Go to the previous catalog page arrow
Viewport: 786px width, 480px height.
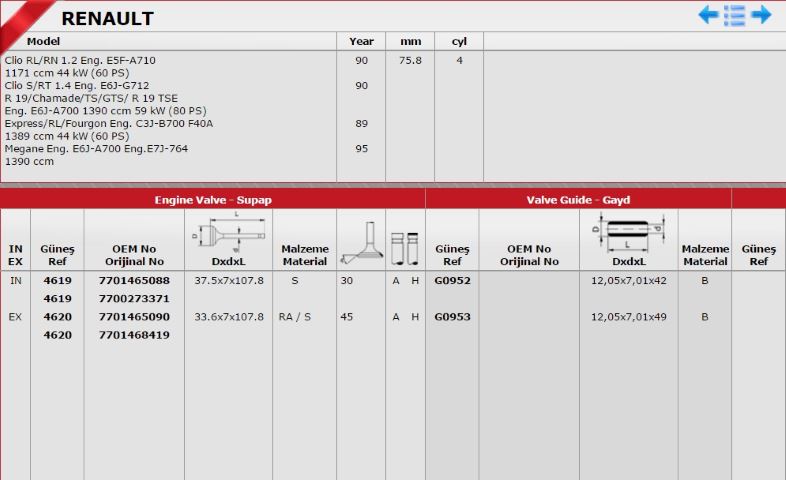click(708, 15)
